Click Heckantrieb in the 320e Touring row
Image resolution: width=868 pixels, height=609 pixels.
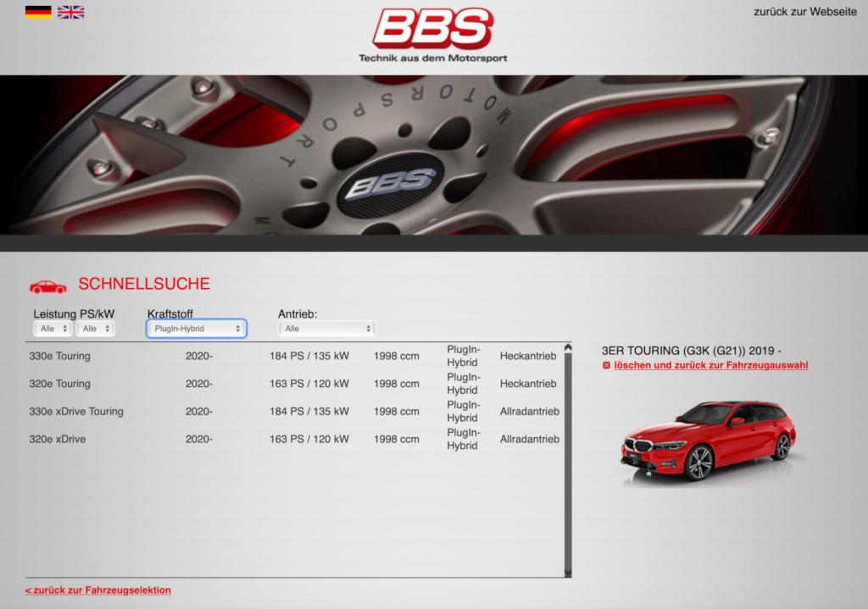(528, 384)
